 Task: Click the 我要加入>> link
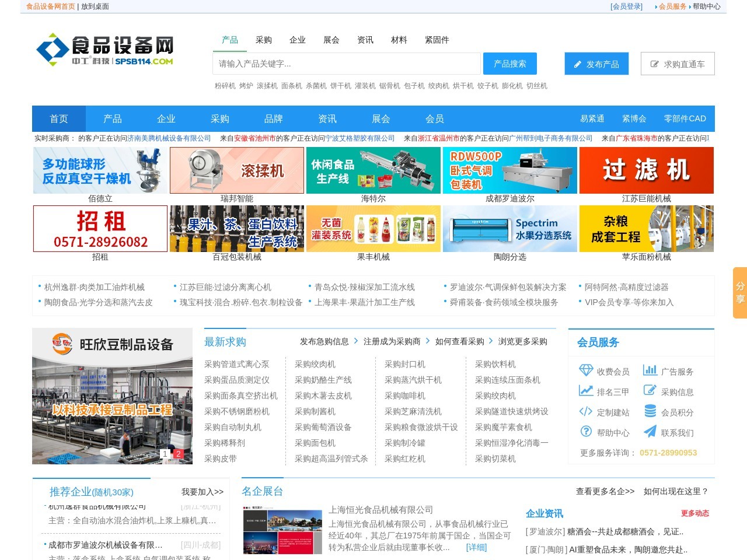[x=203, y=492]
